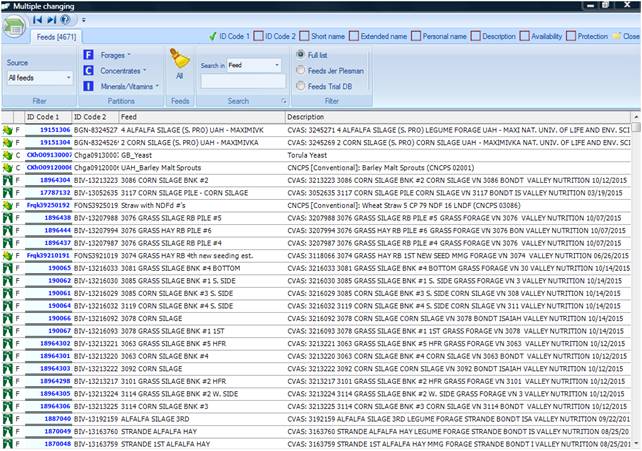Sort by Description column header

pos(458,117)
